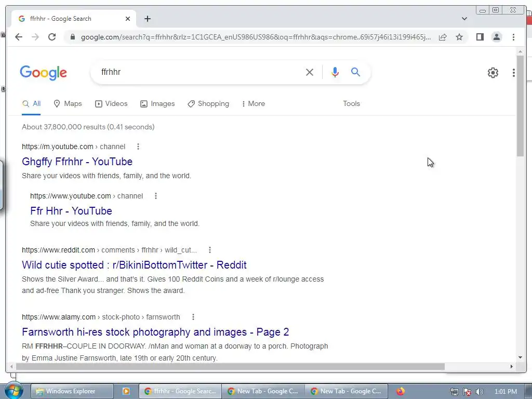This screenshot has height=399, width=532.
Task: Submit search with the magnifier icon
Action: (x=355, y=72)
